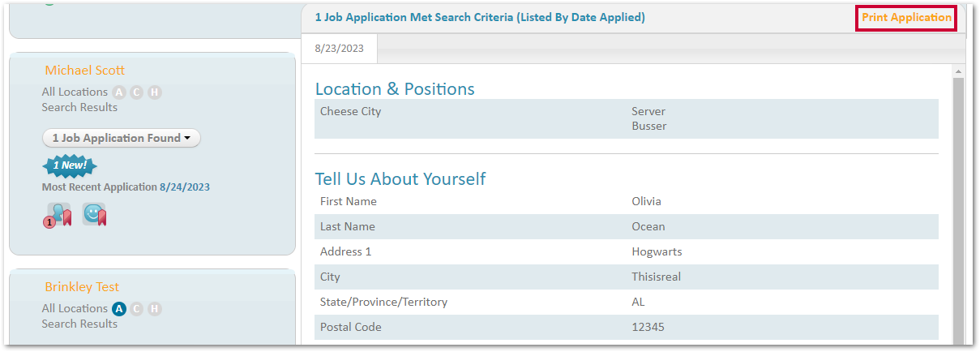Toggle Brinkley Test's H status circle
This screenshot has height=352, width=980.
[x=155, y=309]
